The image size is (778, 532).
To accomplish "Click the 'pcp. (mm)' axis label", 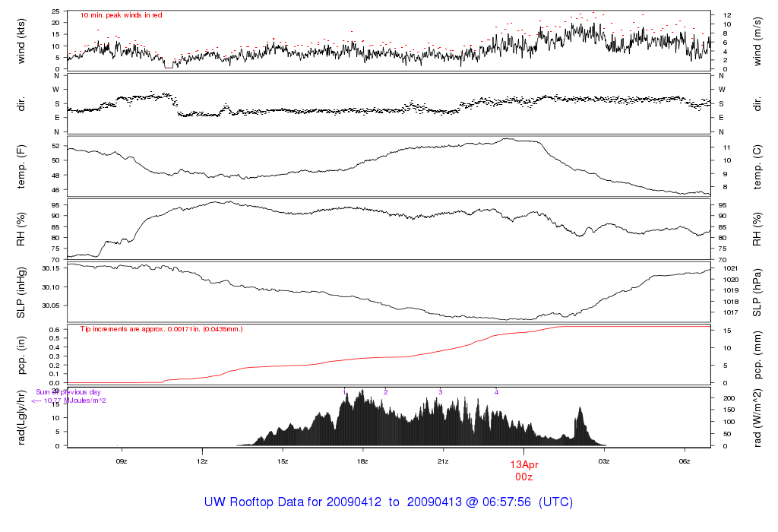I will click(x=757, y=356).
